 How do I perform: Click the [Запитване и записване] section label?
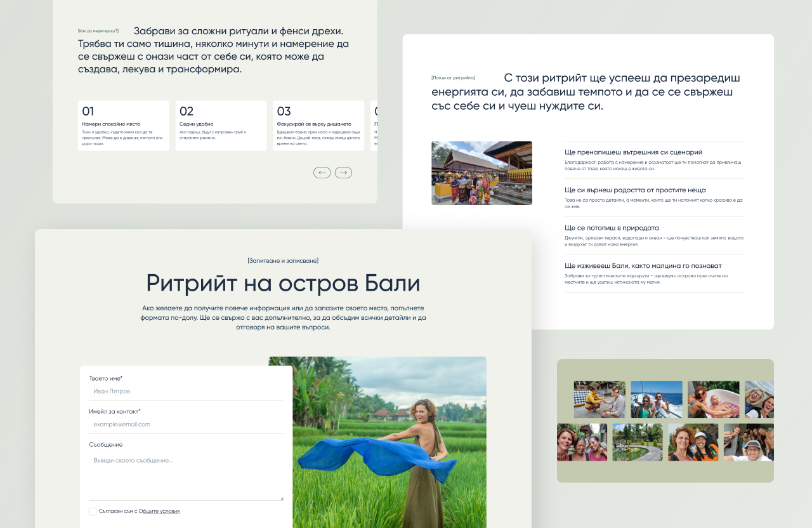click(x=283, y=260)
